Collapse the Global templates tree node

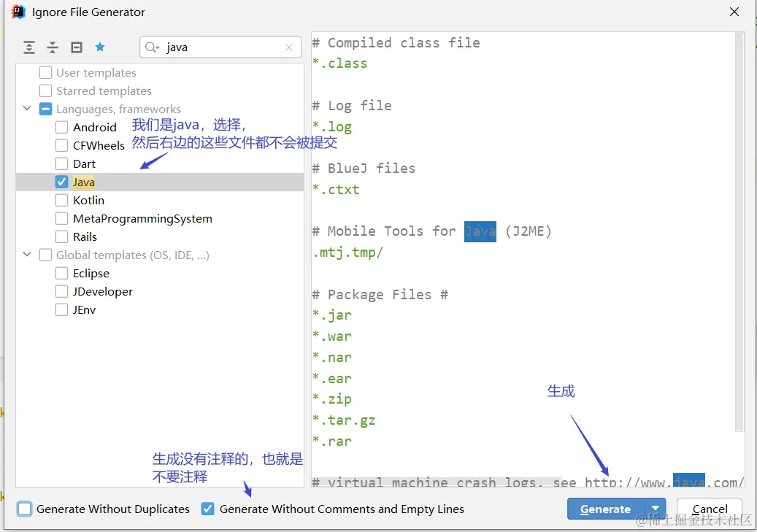27,255
